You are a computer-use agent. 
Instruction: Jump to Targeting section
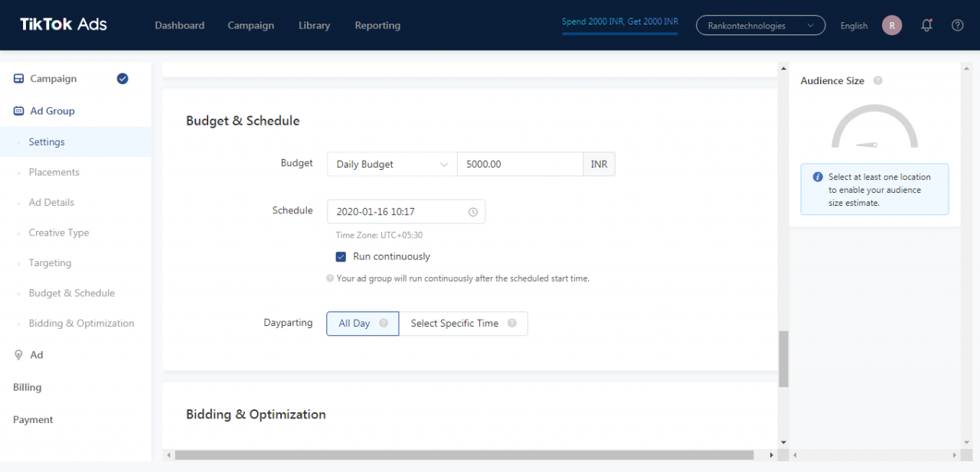50,262
